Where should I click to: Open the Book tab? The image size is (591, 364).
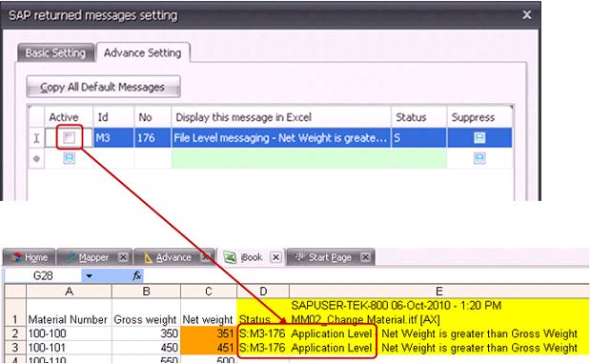(x=251, y=257)
